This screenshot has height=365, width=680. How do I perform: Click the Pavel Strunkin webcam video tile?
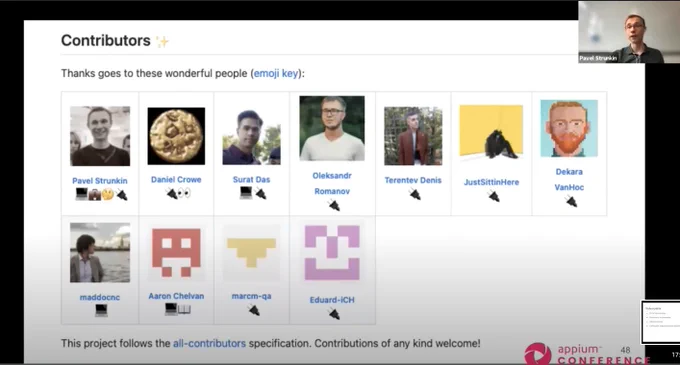click(x=629, y=32)
